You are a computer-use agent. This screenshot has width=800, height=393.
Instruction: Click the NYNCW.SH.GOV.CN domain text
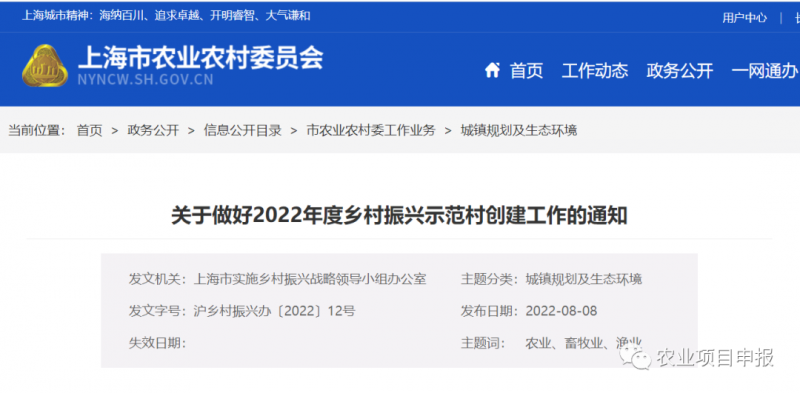145,80
